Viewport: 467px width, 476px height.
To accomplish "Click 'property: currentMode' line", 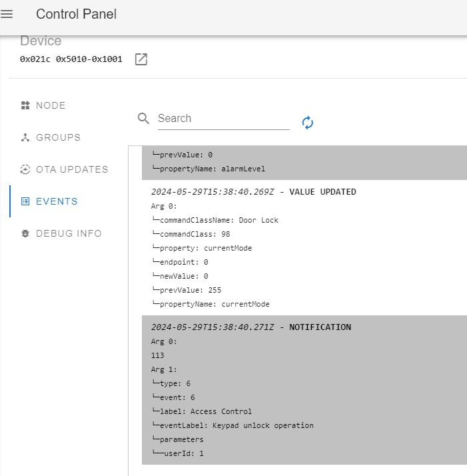I will pyautogui.click(x=202, y=248).
